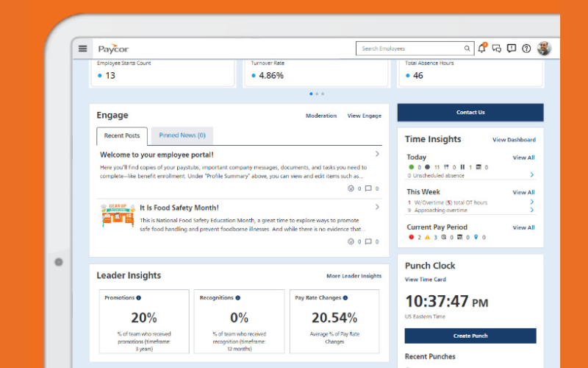
Task: Click Promotions info icon
Action: pyautogui.click(x=138, y=298)
